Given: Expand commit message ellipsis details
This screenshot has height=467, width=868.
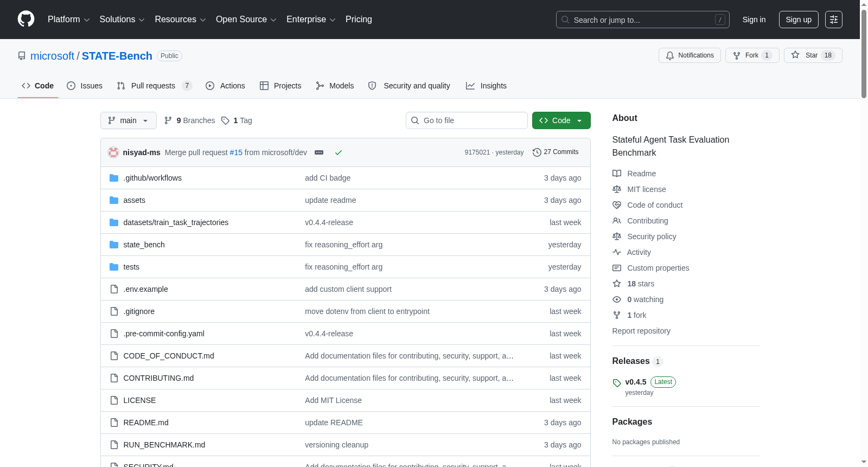Looking at the screenshot, I should pos(319,152).
